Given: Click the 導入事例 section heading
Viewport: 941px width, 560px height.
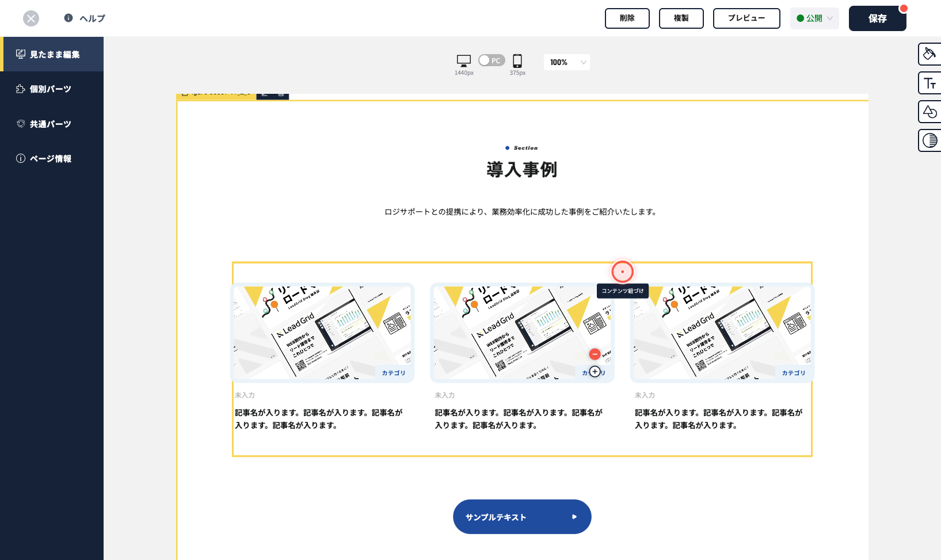Looking at the screenshot, I should point(522,170).
